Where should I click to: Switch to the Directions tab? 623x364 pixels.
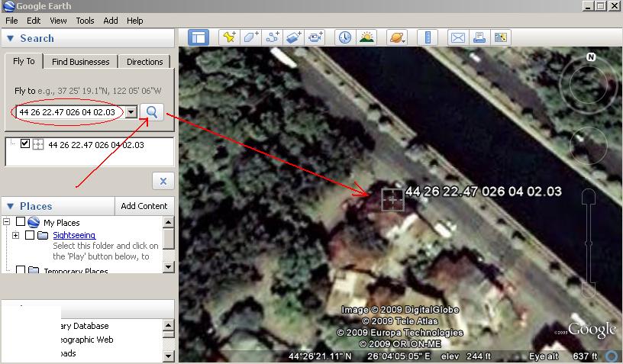click(144, 62)
